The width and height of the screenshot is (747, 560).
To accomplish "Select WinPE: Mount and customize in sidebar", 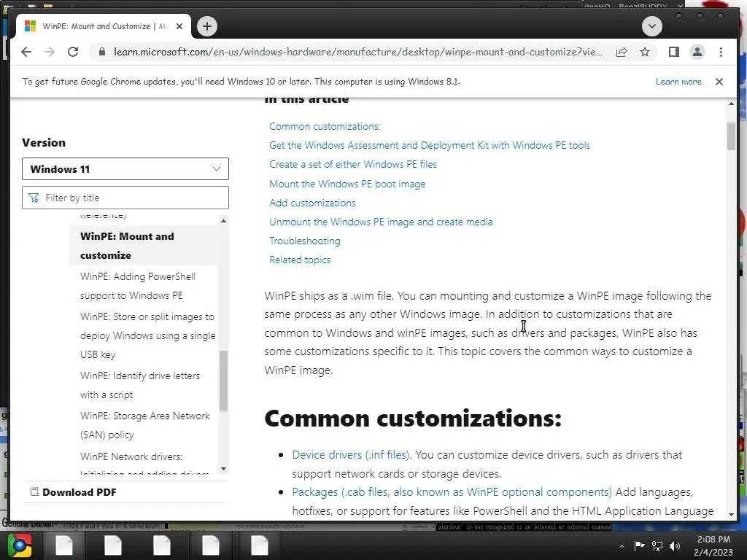I will tap(143, 246).
